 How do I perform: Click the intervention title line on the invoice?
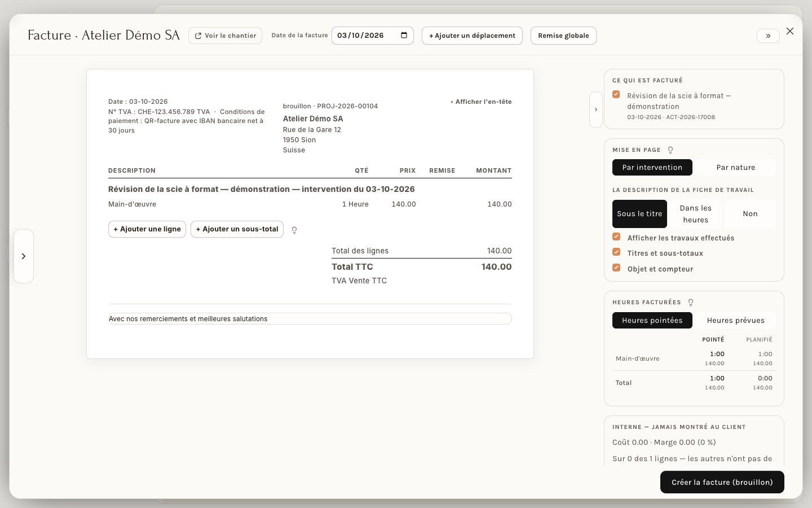pos(262,189)
